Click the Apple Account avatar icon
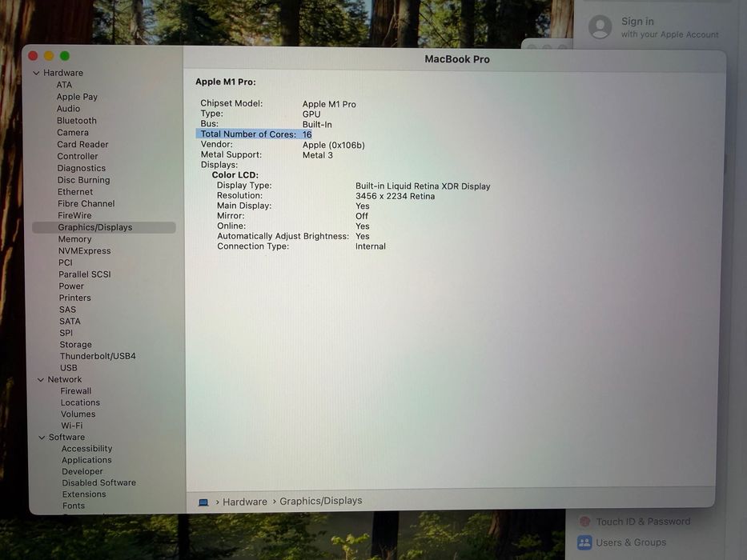The height and width of the screenshot is (560, 747). click(600, 26)
